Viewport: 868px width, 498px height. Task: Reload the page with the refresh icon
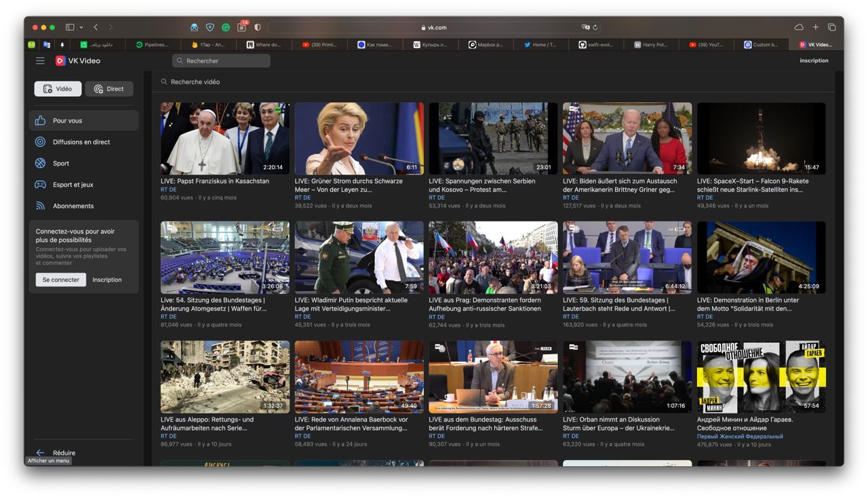[595, 27]
